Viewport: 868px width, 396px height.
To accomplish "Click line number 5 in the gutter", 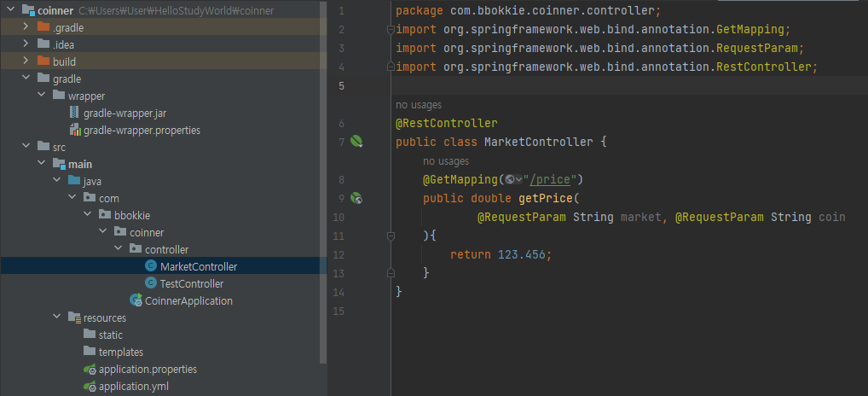I will [341, 86].
